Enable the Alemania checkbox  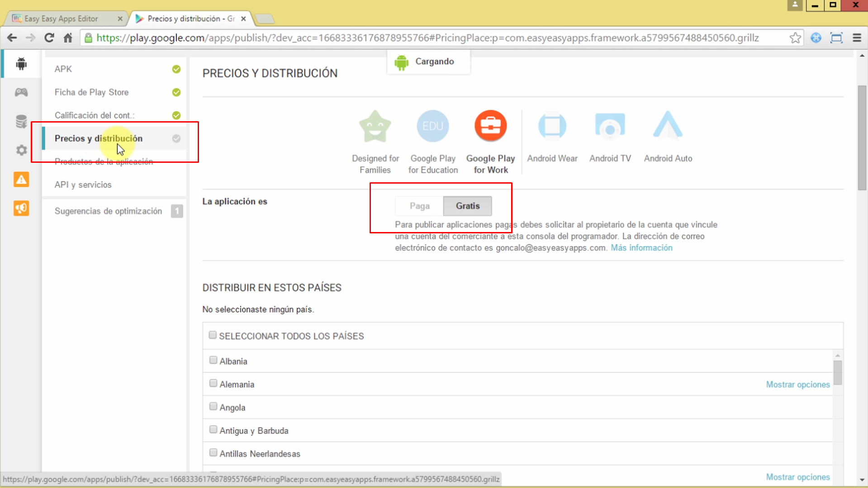click(213, 383)
